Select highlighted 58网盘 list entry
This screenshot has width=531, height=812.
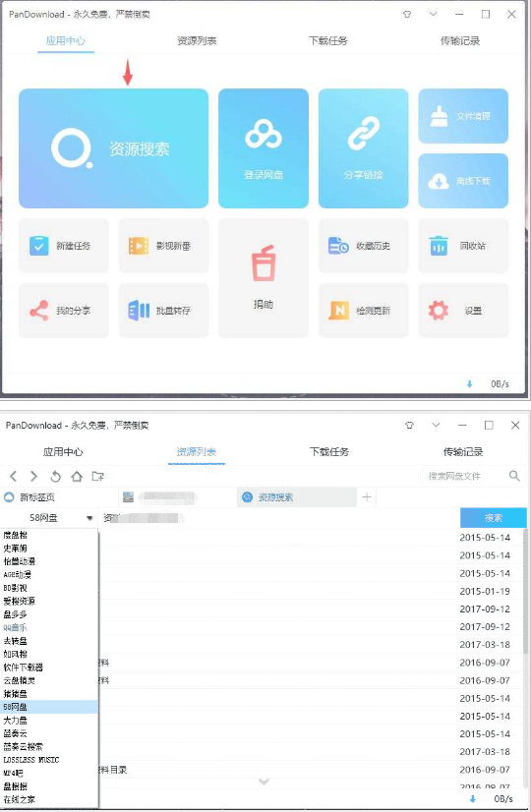(49, 707)
